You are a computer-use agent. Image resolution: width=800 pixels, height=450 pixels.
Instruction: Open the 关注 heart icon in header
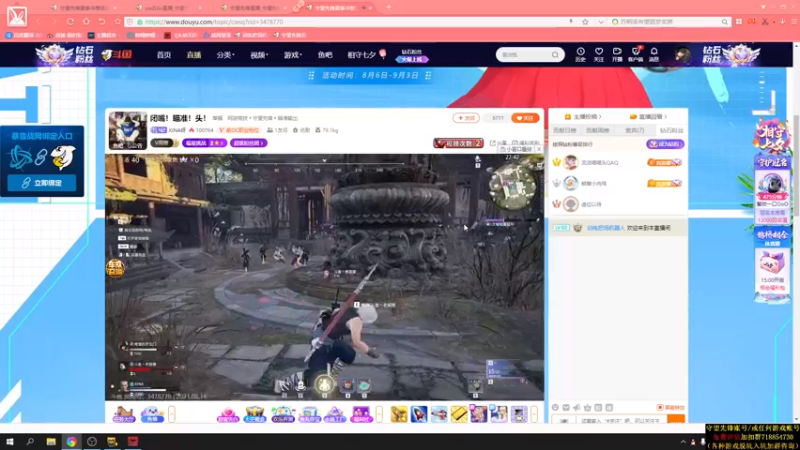point(599,55)
